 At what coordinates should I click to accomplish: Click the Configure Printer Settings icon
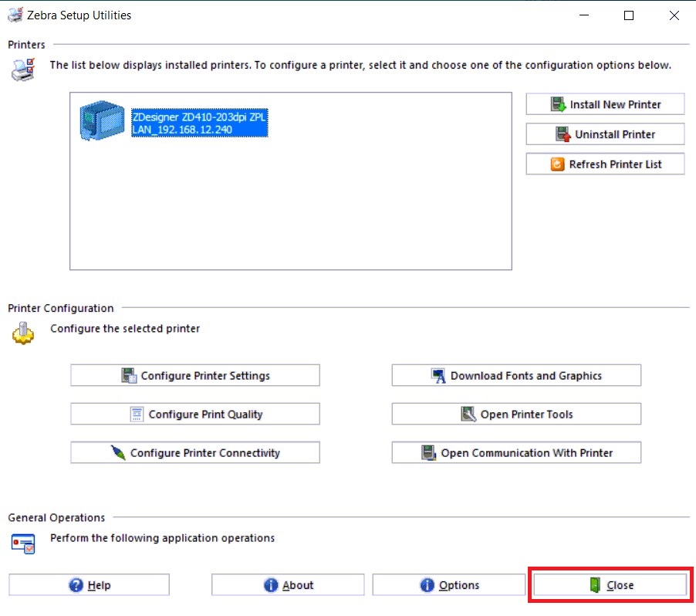(x=129, y=375)
